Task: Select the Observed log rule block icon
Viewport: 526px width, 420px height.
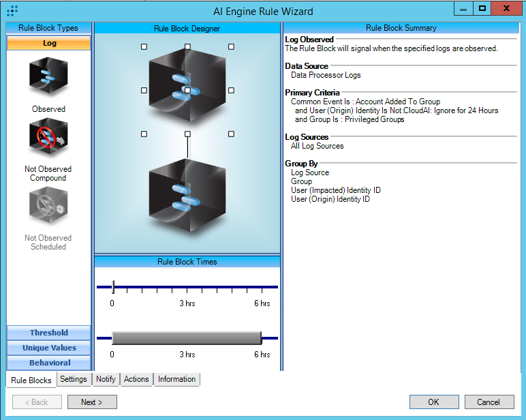Action: [48, 77]
